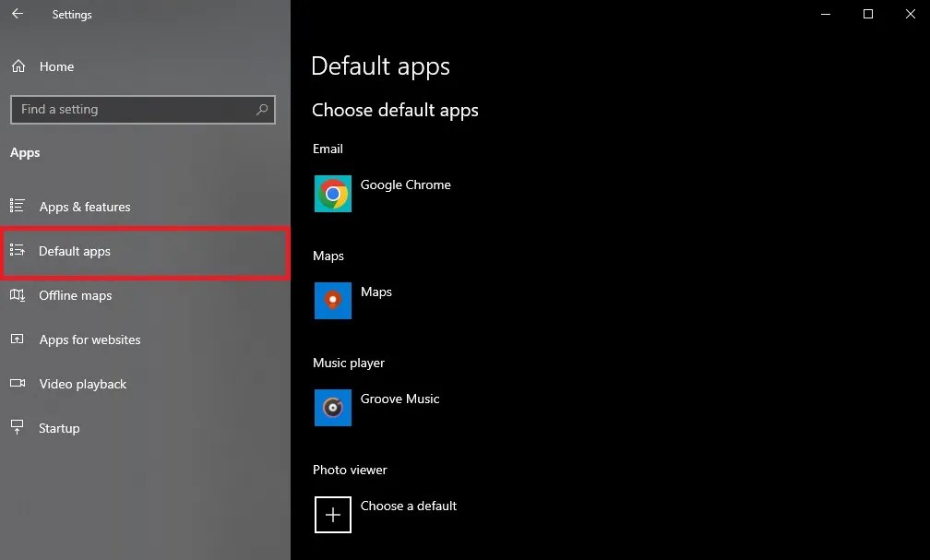Click the Home house icon
The image size is (930, 560).
coord(18,66)
